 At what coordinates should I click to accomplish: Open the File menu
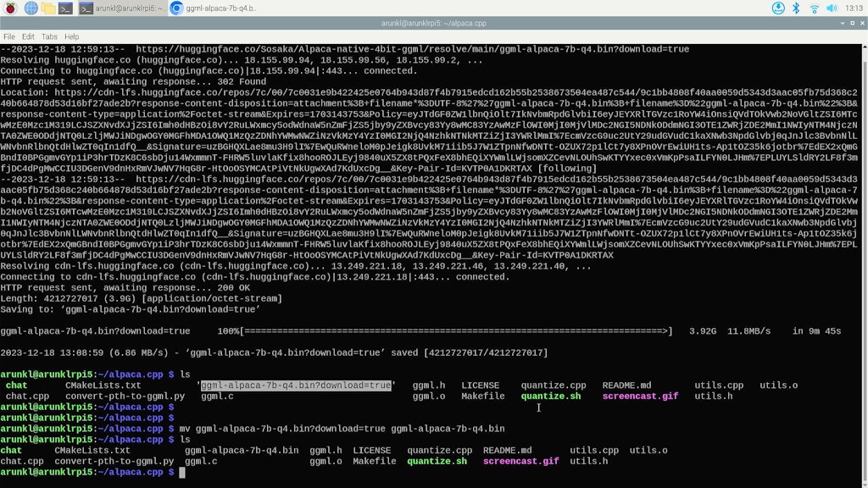click(x=8, y=36)
